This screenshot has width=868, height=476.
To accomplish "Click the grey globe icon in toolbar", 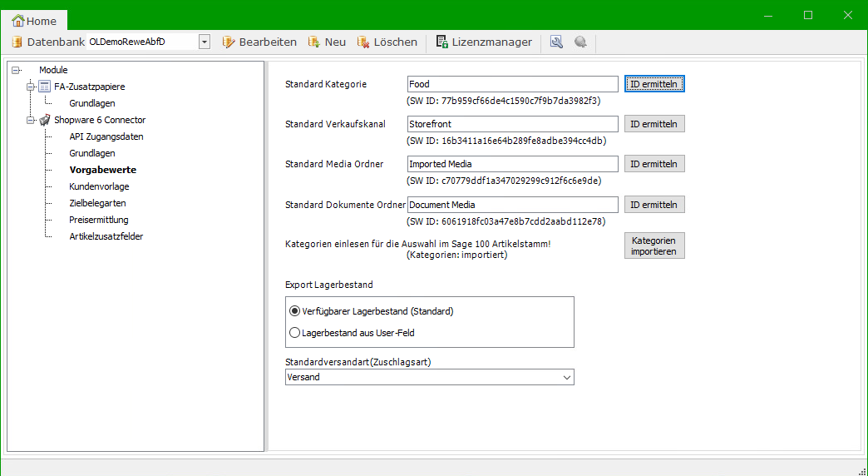I will [580, 42].
